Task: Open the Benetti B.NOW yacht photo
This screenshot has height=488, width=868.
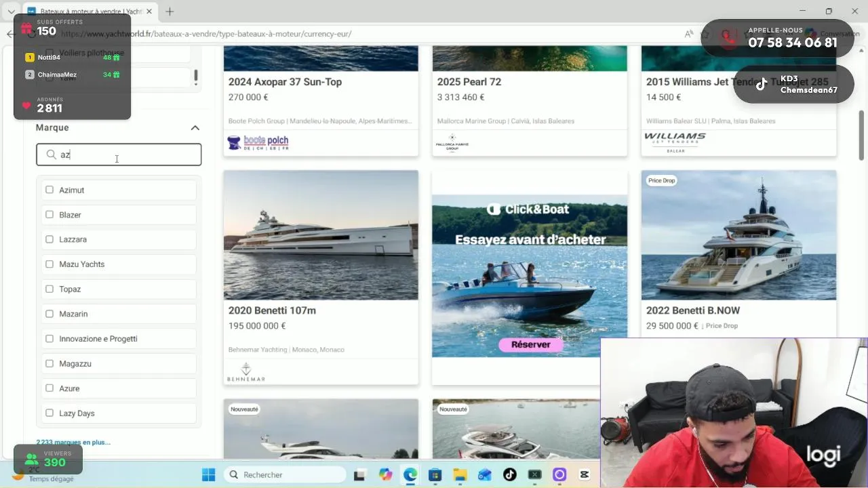Action: [738, 235]
